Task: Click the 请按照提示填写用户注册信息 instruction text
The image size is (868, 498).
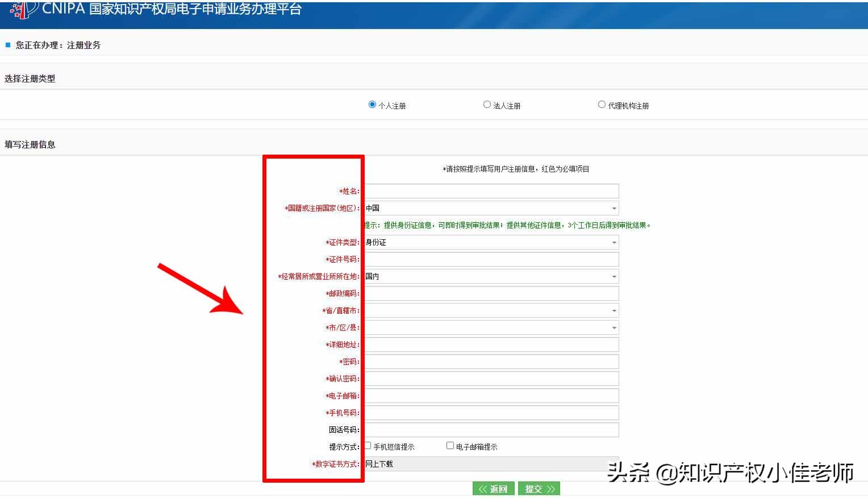Action: [516, 169]
